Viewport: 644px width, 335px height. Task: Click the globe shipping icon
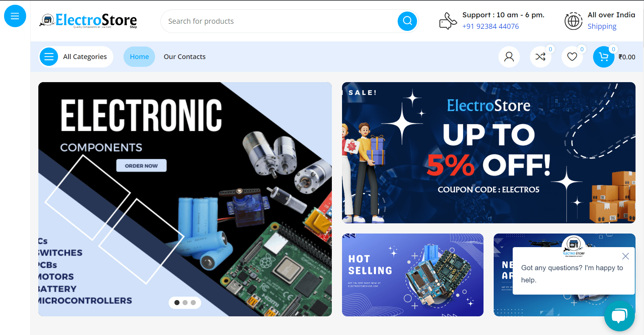click(x=573, y=21)
